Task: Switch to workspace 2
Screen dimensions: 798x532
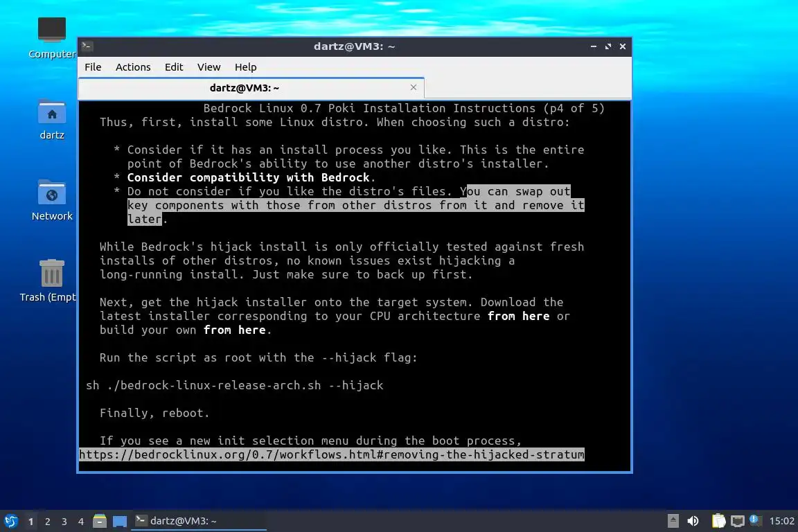Action: tap(48, 522)
